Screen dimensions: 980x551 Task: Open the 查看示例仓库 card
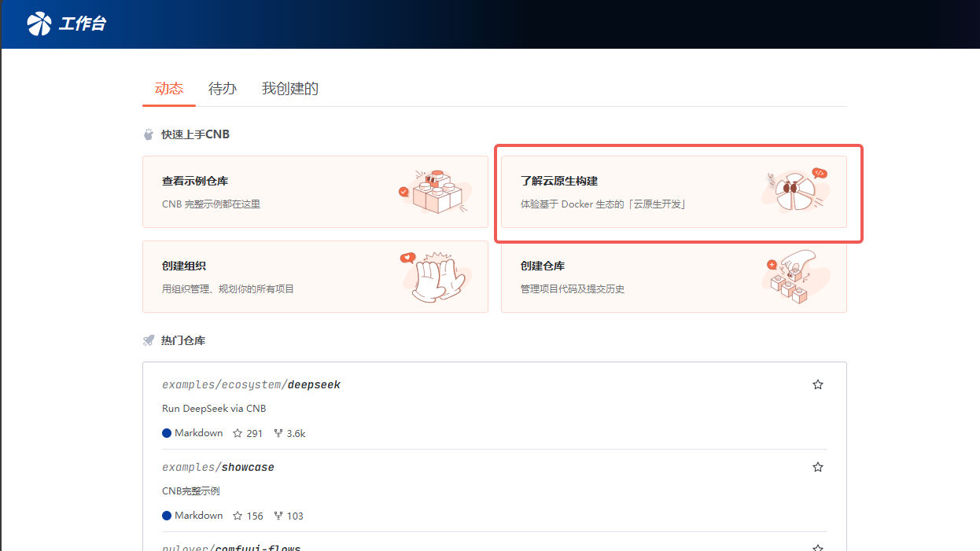(315, 192)
